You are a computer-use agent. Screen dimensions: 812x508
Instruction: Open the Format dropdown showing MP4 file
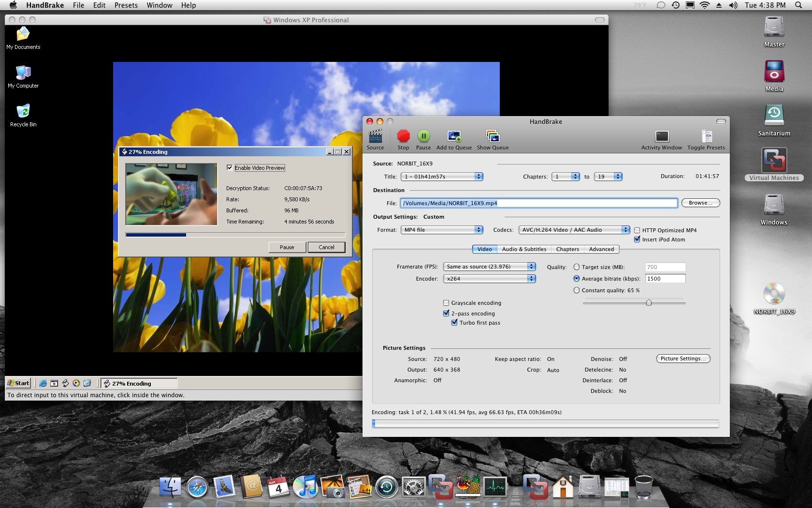(x=442, y=230)
